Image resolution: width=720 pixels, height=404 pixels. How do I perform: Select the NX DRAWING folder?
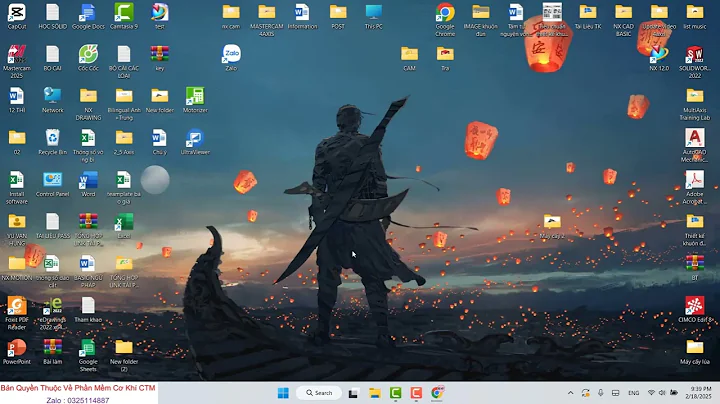coord(88,104)
